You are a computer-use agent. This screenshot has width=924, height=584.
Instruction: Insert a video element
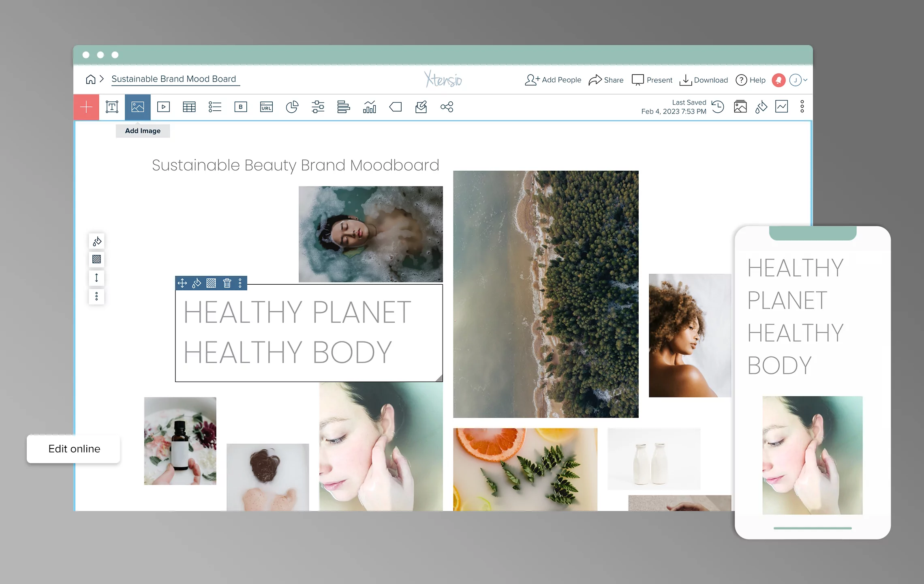(163, 107)
